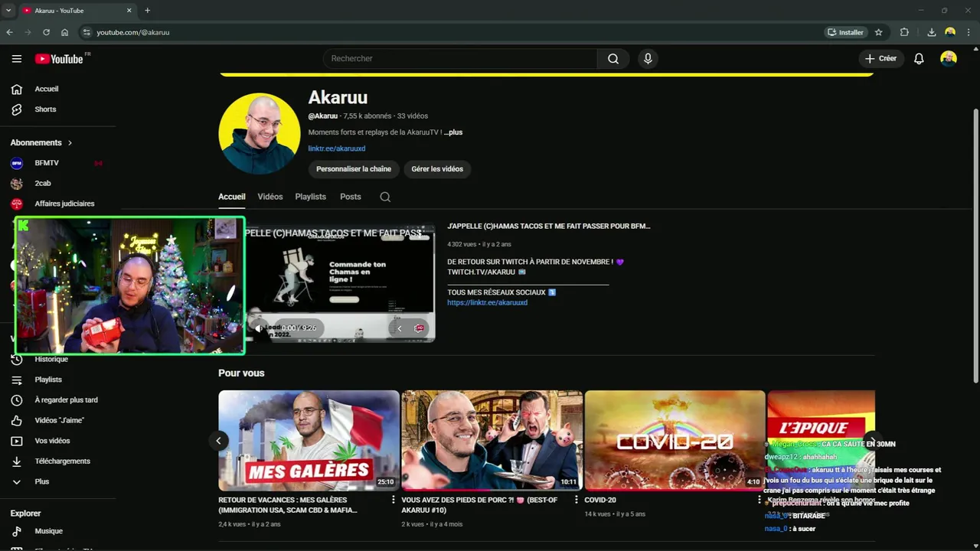Image resolution: width=980 pixels, height=551 pixels.
Task: Open COVID-20 video thumbnail
Action: (x=675, y=440)
